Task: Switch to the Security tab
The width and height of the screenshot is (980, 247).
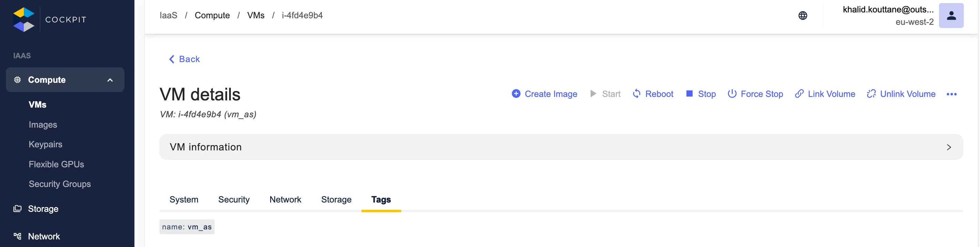Action: click(234, 199)
